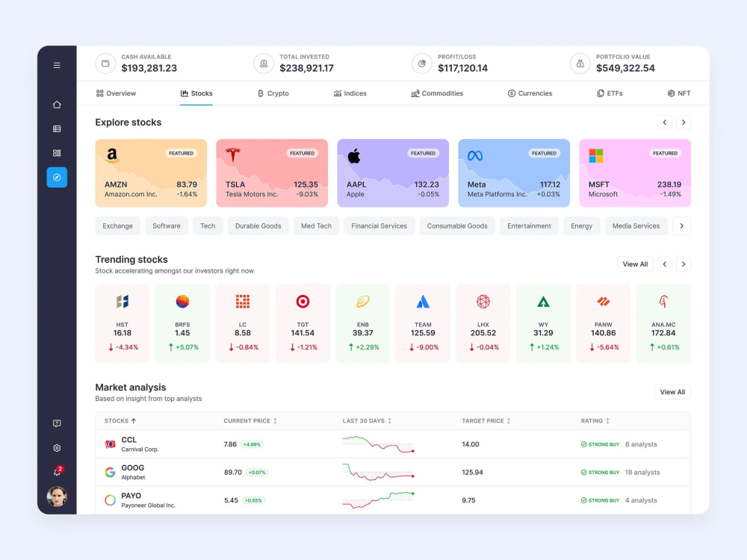Filter by Software category chip
Viewport: 747px width, 560px height.
point(167,225)
